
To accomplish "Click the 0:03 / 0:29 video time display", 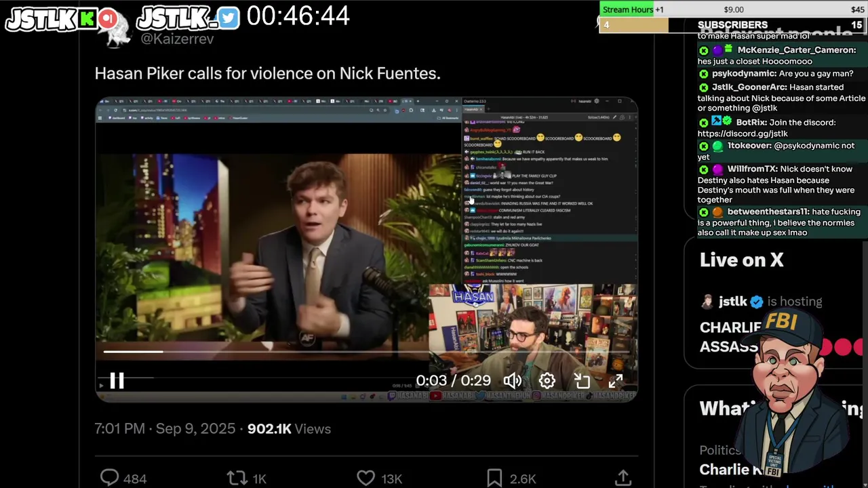I will [x=453, y=381].
